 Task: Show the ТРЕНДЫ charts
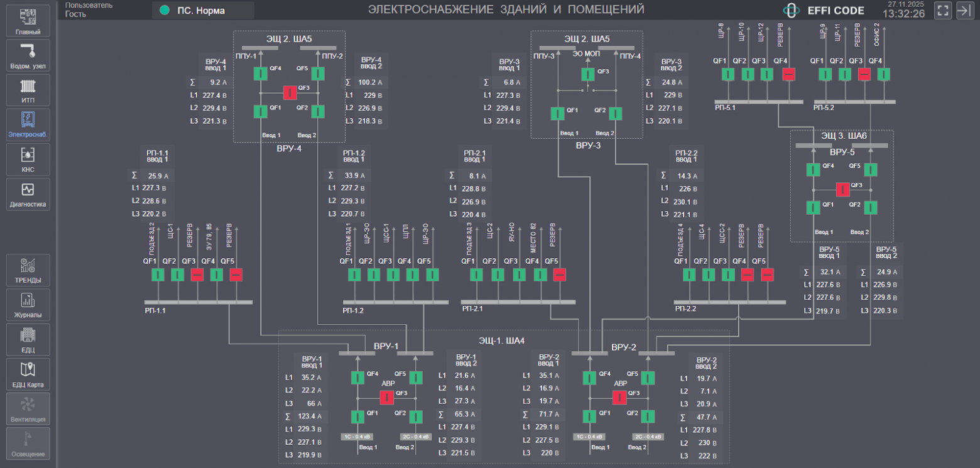(28, 270)
